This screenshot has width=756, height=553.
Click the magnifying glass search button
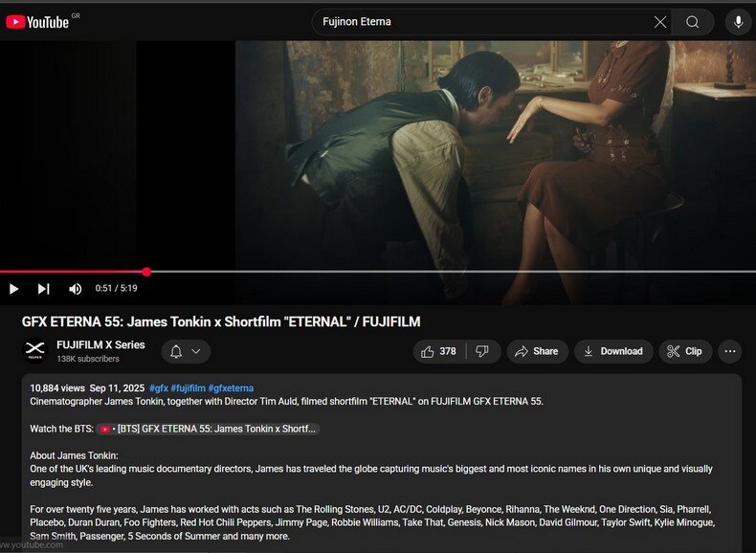692,22
